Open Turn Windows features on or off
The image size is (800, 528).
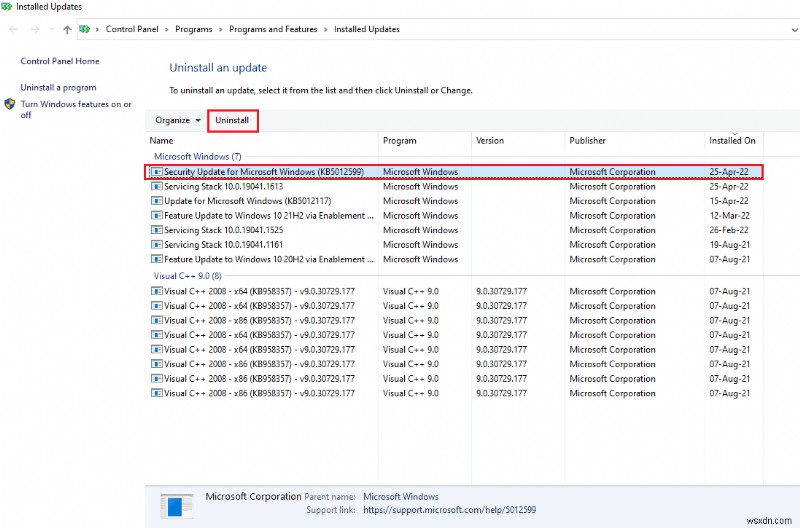coord(76,109)
